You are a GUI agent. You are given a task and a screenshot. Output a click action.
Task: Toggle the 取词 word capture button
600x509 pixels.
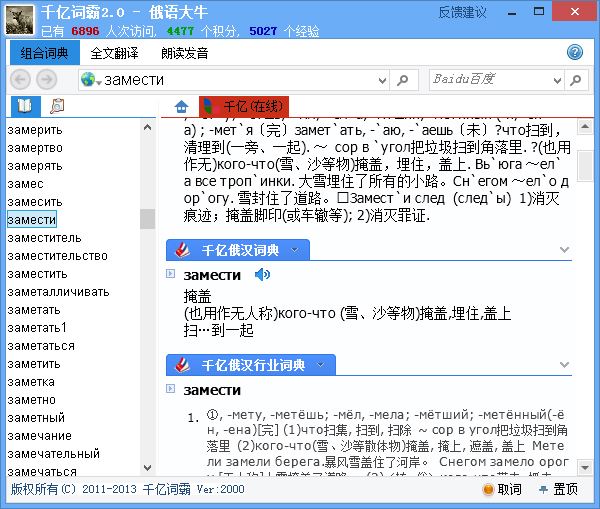[x=502, y=489]
